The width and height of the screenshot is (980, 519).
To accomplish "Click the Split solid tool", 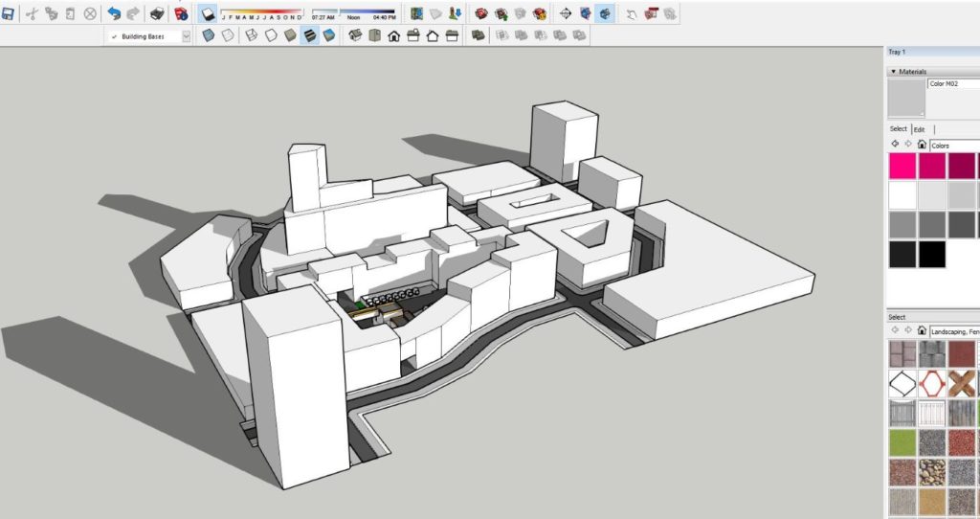I will [x=579, y=35].
